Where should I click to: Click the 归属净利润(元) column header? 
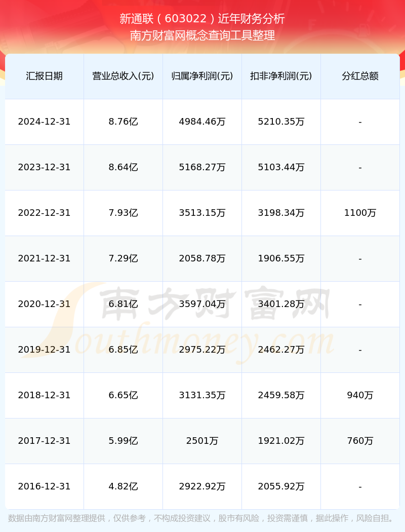202,76
